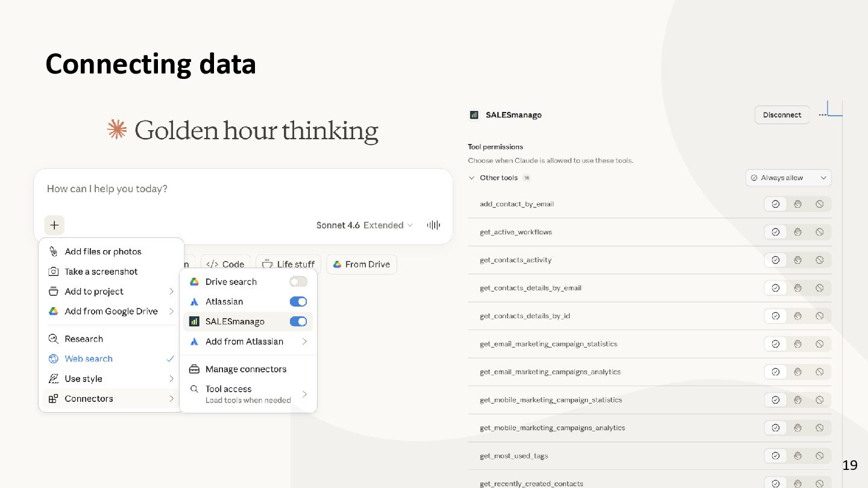This screenshot has width=868, height=488.
Task: Start voice mode with the waveform icon
Action: point(433,225)
